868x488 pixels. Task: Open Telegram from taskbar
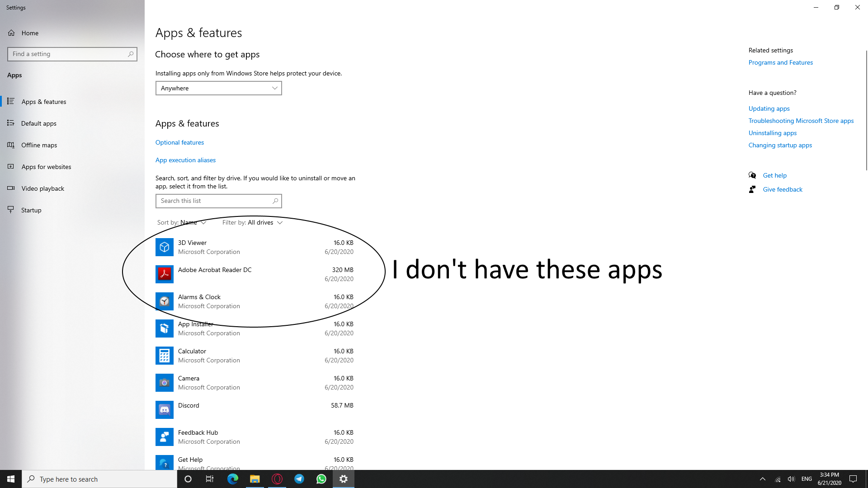pyautogui.click(x=299, y=479)
